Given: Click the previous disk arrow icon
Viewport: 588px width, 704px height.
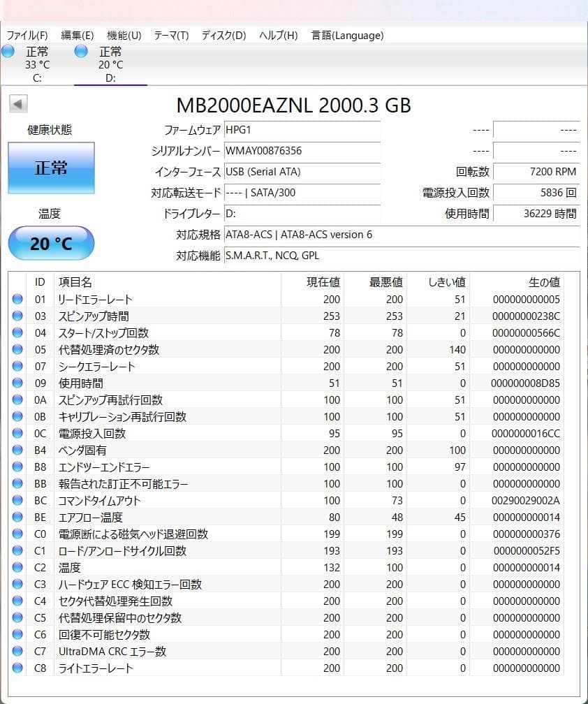Looking at the screenshot, I should click(18, 105).
